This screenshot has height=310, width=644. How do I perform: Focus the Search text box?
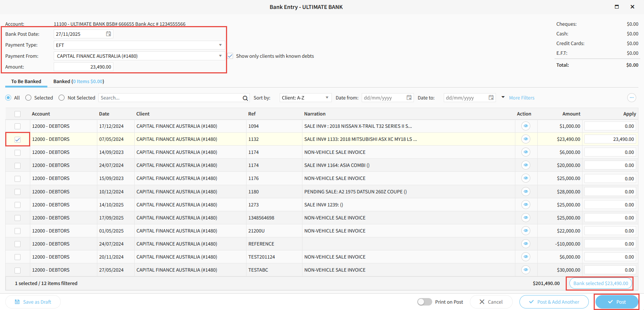[171, 98]
